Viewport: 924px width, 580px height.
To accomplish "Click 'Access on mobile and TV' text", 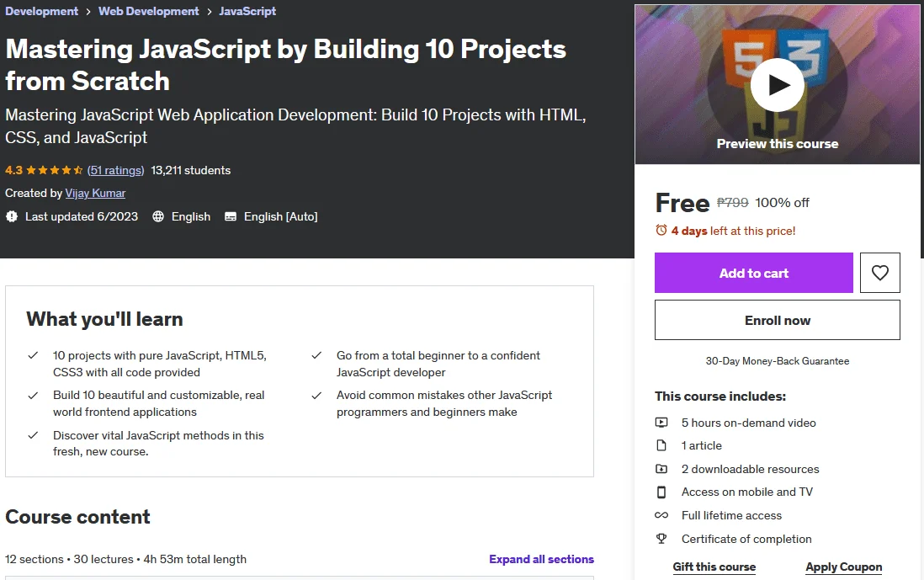I will [x=747, y=492].
